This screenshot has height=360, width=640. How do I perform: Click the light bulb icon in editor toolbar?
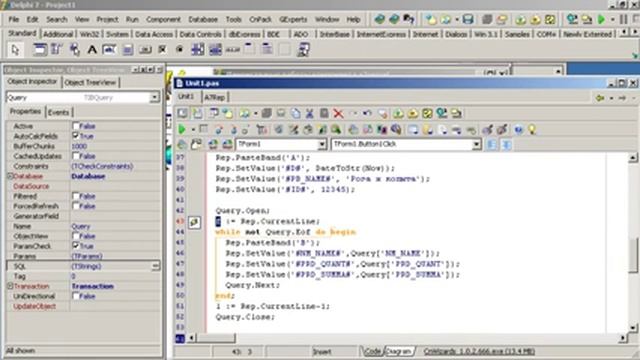pyautogui.click(x=532, y=130)
